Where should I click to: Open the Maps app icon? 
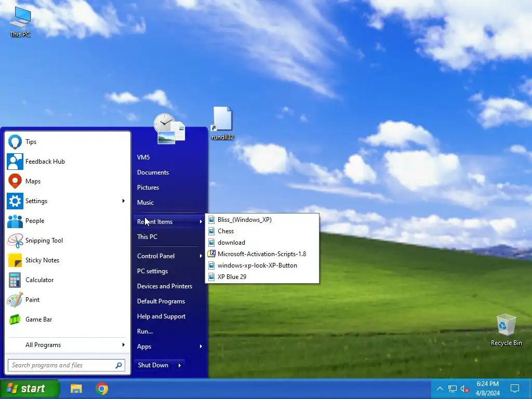[x=15, y=181]
